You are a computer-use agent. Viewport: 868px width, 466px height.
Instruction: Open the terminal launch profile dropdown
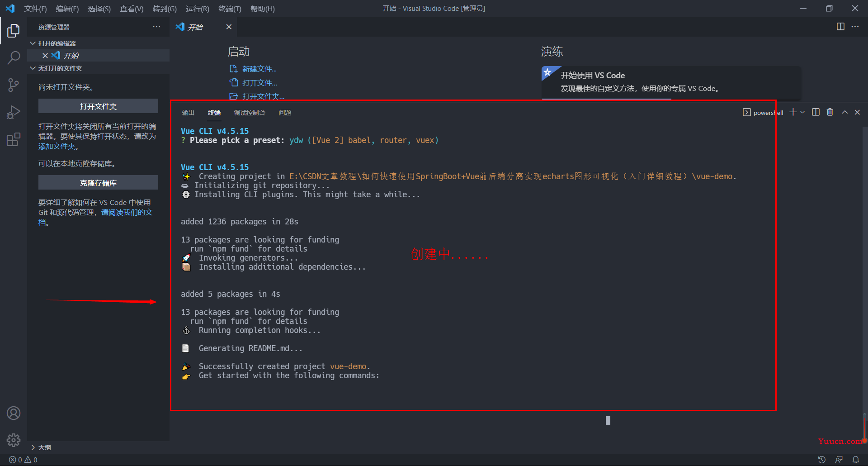[802, 112]
